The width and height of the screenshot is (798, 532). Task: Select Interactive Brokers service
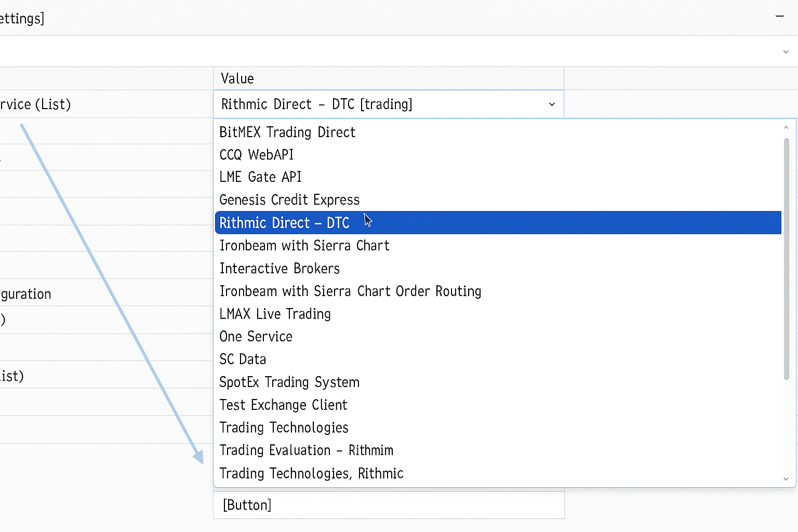[498, 268]
